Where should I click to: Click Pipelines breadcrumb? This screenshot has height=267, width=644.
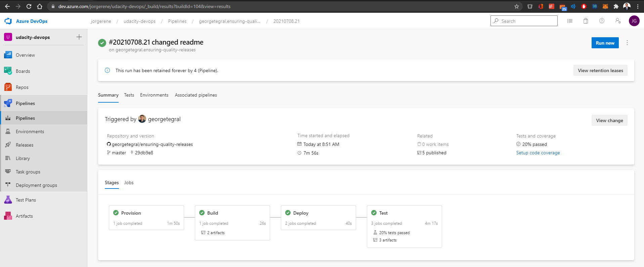[x=177, y=21]
